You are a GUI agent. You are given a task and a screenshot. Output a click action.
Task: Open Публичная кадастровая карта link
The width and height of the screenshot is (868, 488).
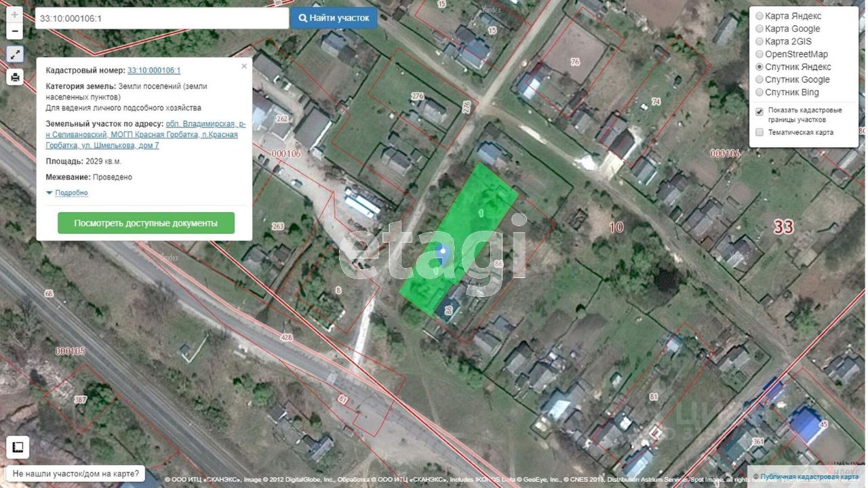808,477
